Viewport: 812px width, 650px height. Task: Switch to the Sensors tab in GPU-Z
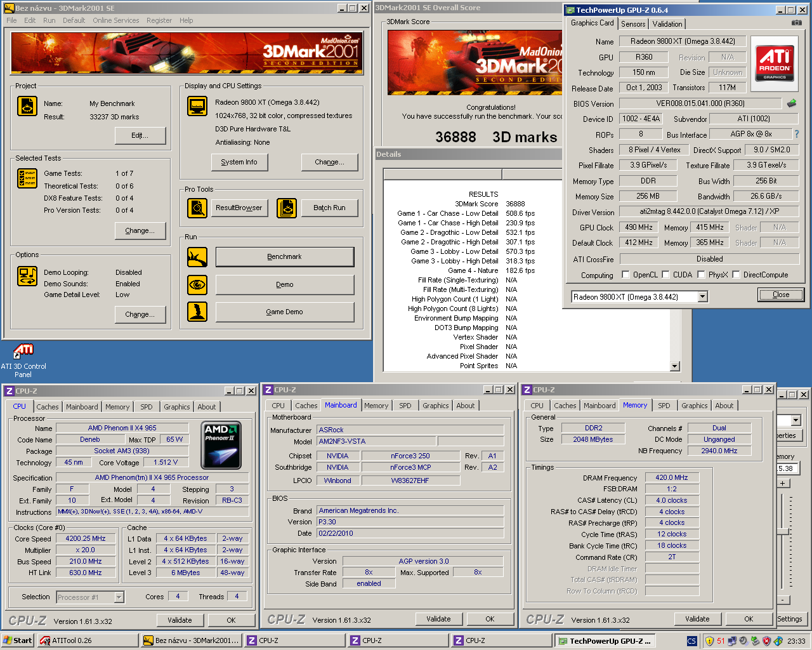(x=633, y=23)
